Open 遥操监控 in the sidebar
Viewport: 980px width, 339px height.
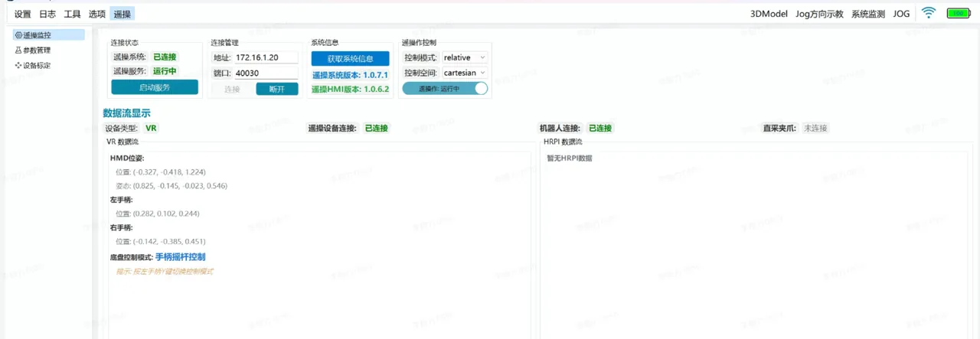tap(49, 35)
